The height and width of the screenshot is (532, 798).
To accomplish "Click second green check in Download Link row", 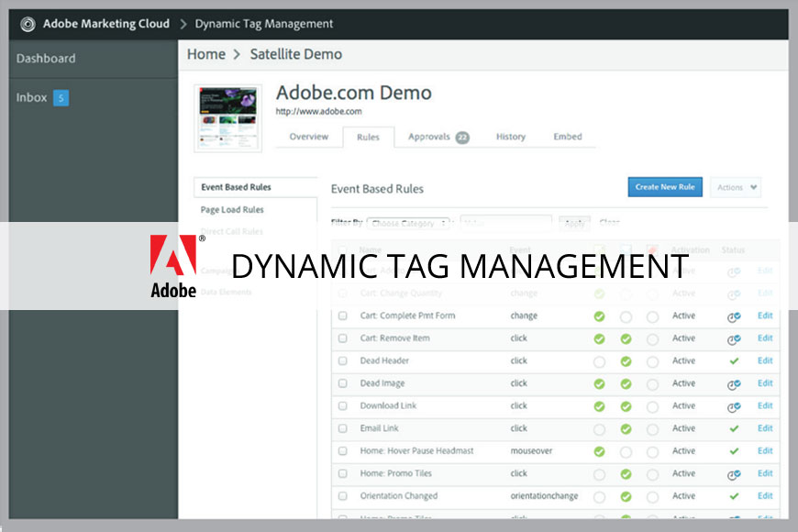I will pos(626,406).
